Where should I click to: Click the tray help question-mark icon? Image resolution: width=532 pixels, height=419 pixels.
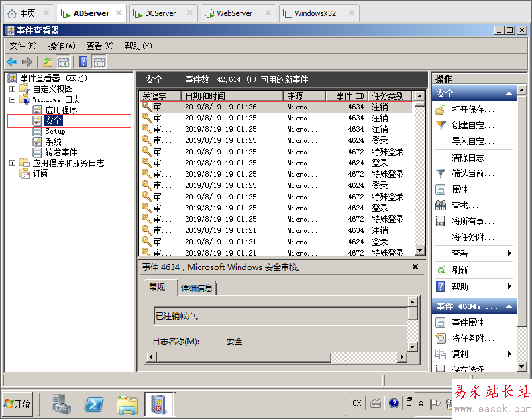point(394,403)
